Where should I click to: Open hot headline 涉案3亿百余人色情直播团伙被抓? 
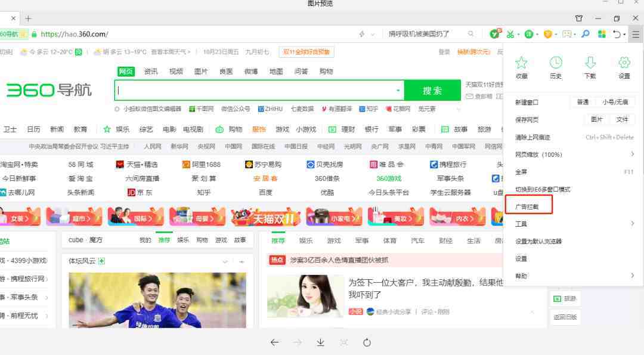point(339,260)
